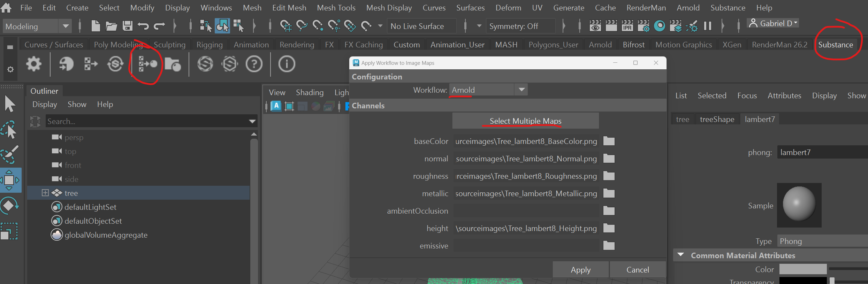868x284 pixels.
Task: Toggle Pause Viewport button
Action: [708, 26]
